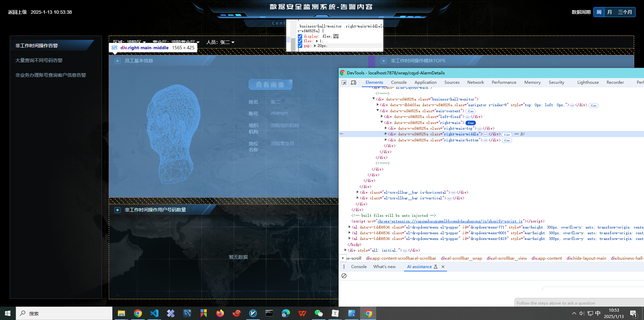
Task: Expand the gap shorthand property triangle
Action: pos(315,46)
